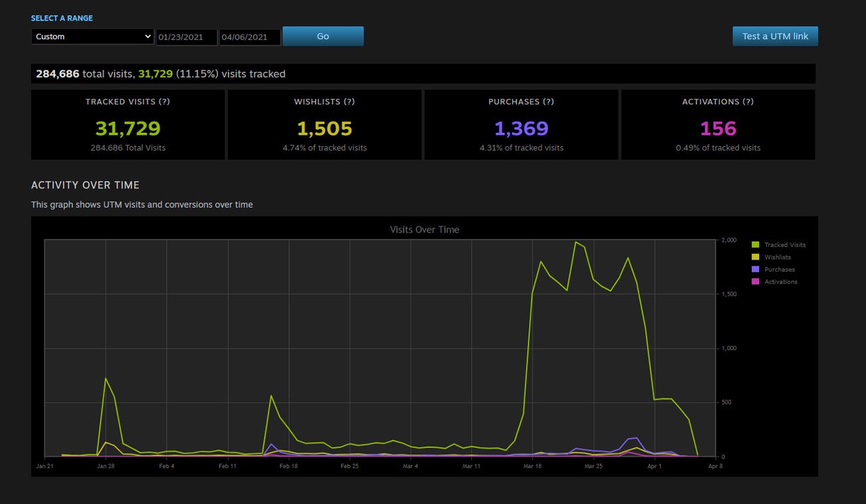Open the Tracked Visits help tooltip
This screenshot has width=866, height=504.
click(x=165, y=102)
